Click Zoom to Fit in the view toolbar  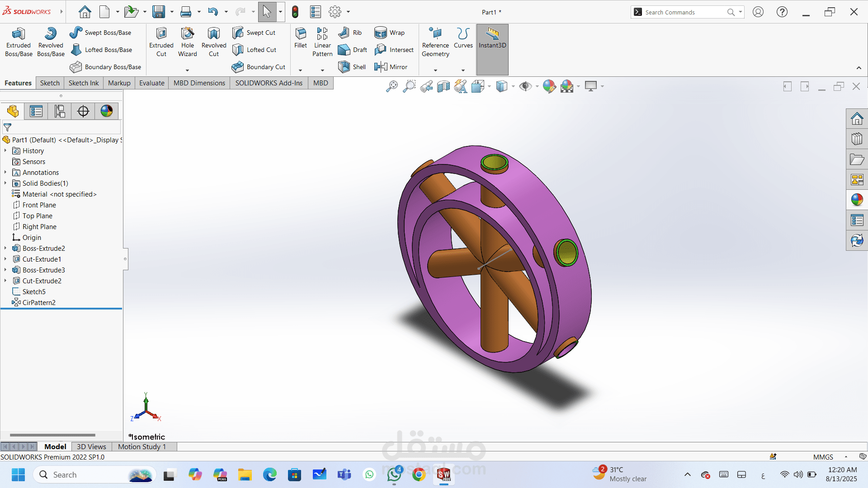392,86
